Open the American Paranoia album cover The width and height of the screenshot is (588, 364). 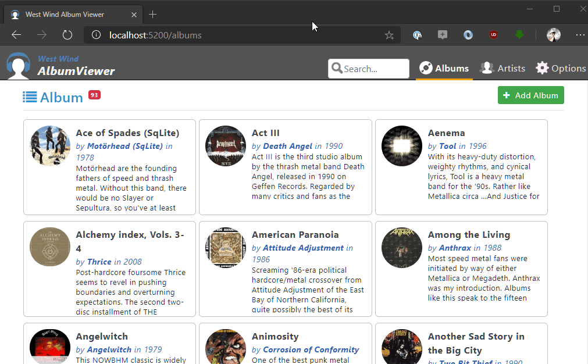(226, 247)
